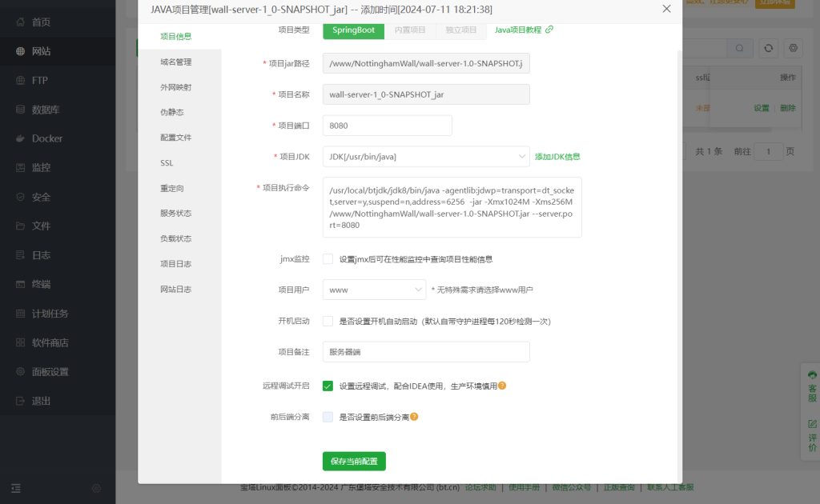Click the help icon beside 前后端分离 option

(414, 416)
